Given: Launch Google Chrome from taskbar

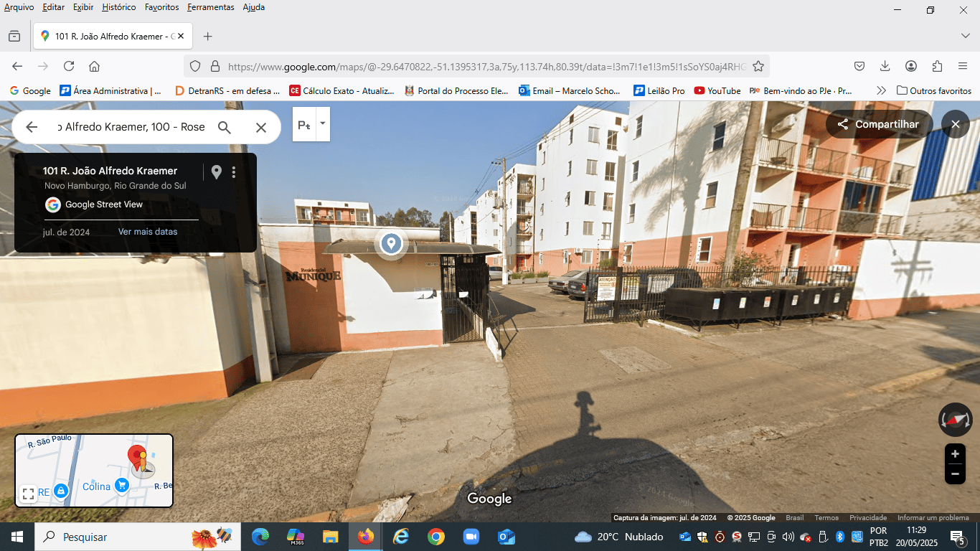Looking at the screenshot, I should [x=435, y=537].
